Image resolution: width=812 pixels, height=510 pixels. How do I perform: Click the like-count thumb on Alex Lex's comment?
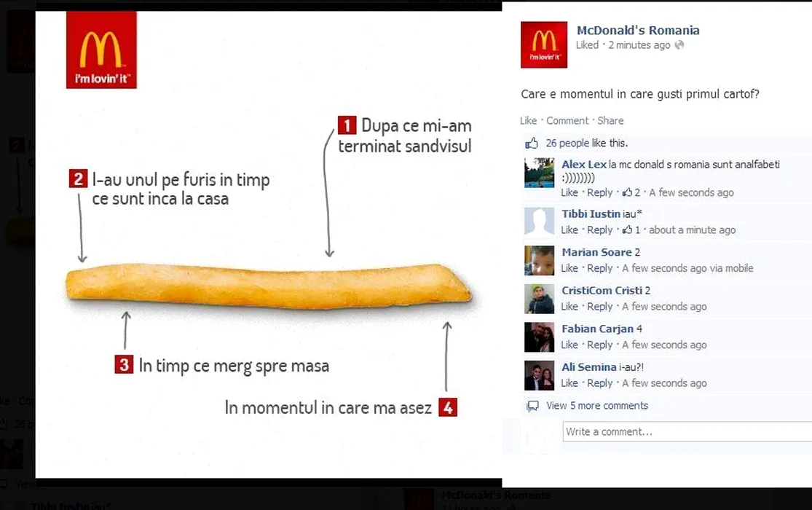tap(627, 192)
